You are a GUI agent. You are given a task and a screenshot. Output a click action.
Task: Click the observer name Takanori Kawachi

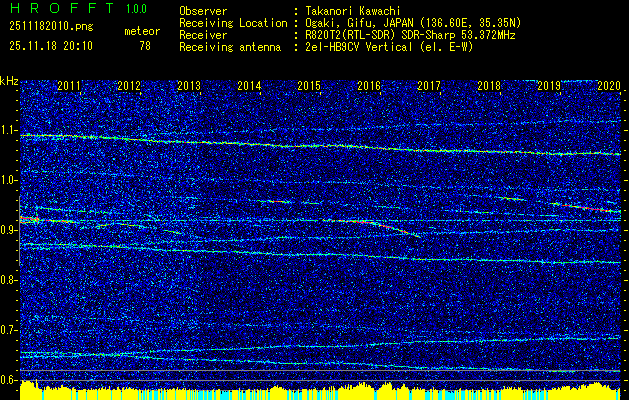tap(352, 10)
